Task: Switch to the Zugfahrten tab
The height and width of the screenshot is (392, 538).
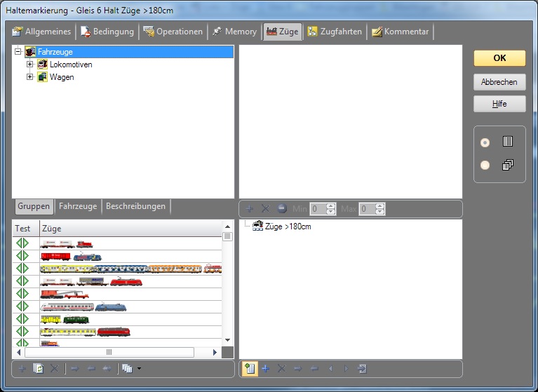Action: pyautogui.click(x=335, y=32)
